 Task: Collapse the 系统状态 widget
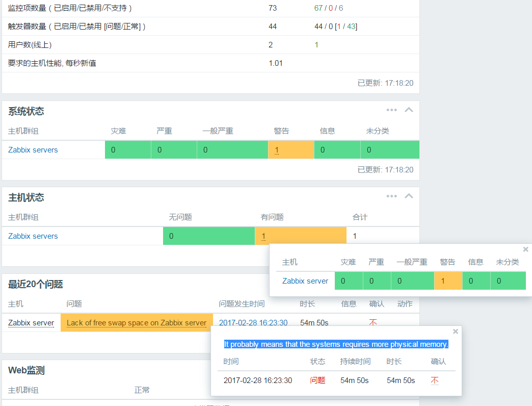point(409,110)
